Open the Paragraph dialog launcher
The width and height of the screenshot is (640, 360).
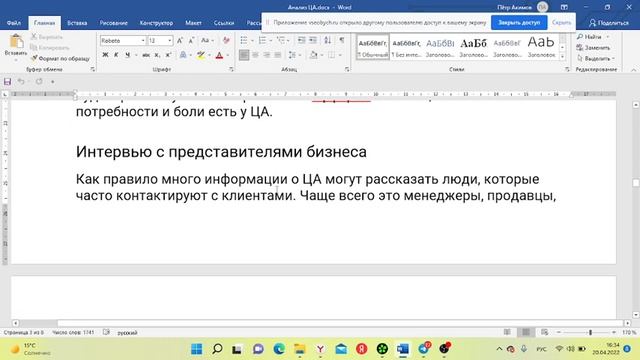pyautogui.click(x=347, y=70)
